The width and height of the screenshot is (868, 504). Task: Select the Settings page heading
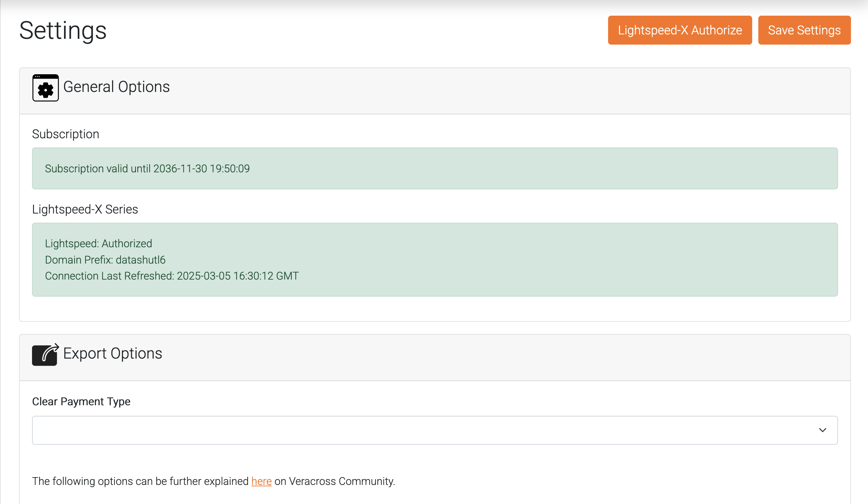pos(63,31)
